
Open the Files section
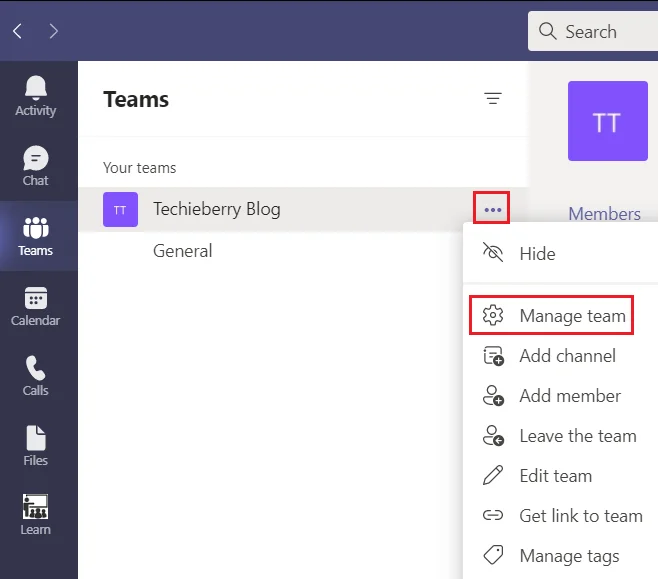[x=36, y=446]
